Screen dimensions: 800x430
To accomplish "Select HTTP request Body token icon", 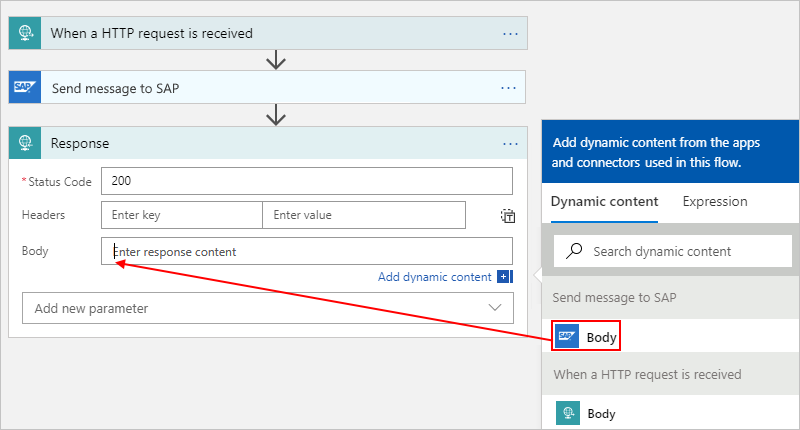I will (568, 413).
